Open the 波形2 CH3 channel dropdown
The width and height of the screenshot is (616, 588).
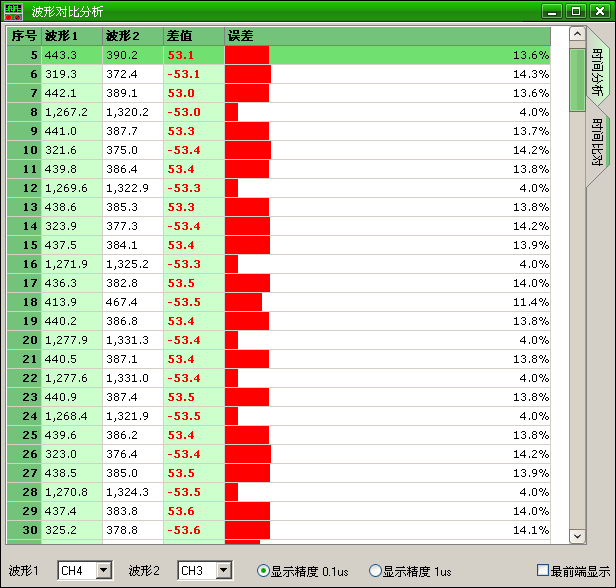223,571
